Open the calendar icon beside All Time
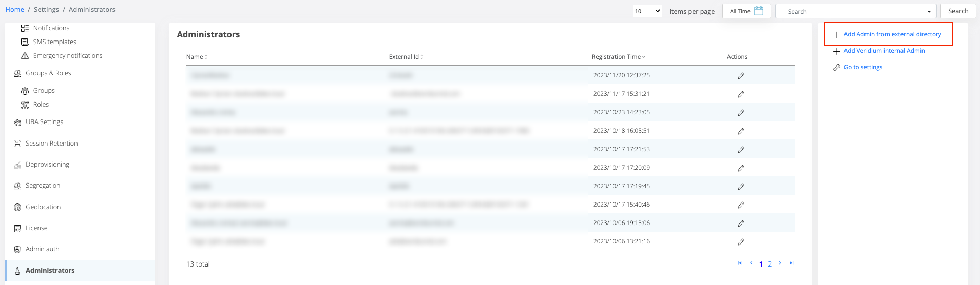The image size is (980, 285). point(759,11)
